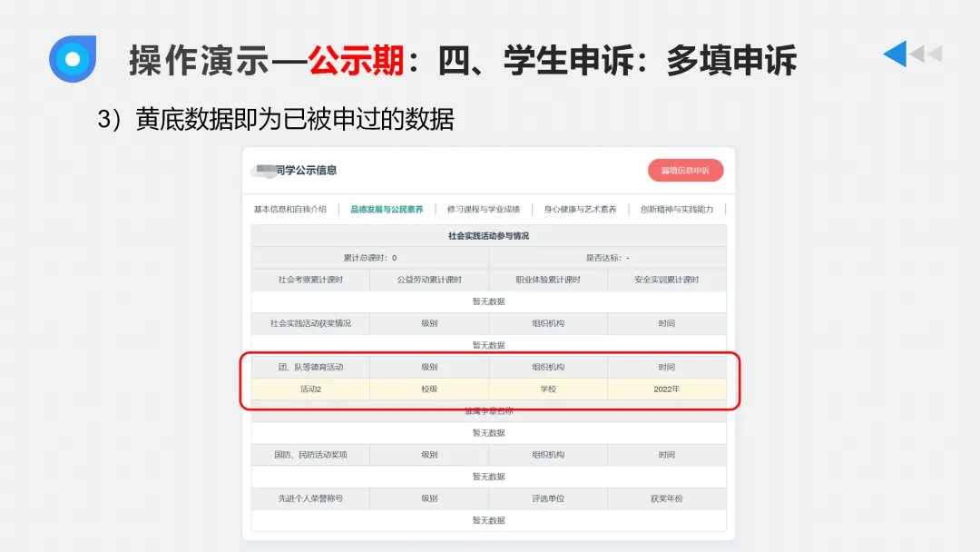Click the 学校 organization cell
980x552 pixels.
pyautogui.click(x=548, y=389)
